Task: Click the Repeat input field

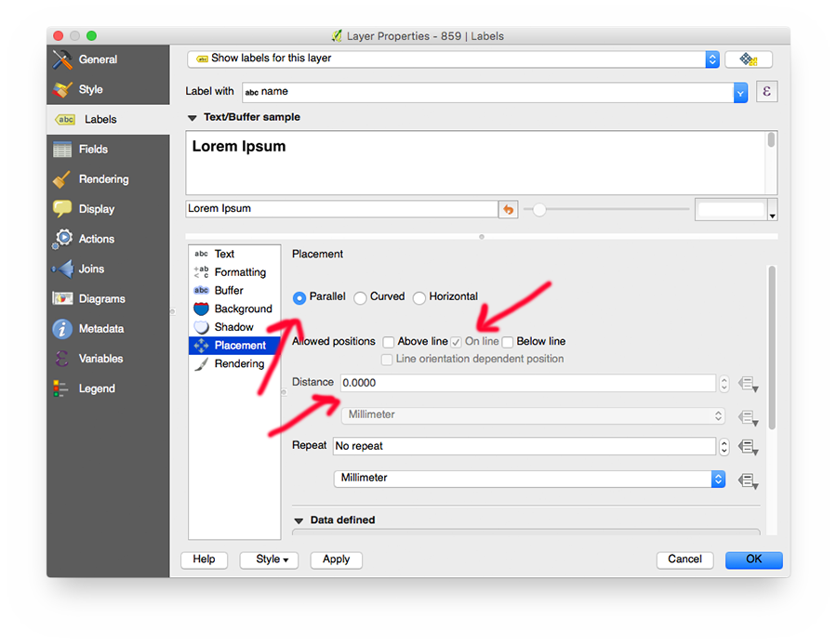Action: [x=525, y=446]
